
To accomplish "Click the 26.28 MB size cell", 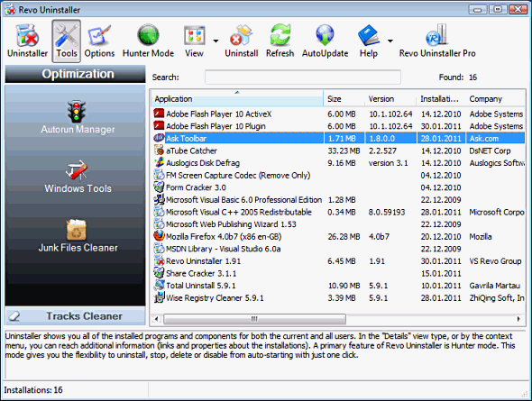I will (x=344, y=237).
